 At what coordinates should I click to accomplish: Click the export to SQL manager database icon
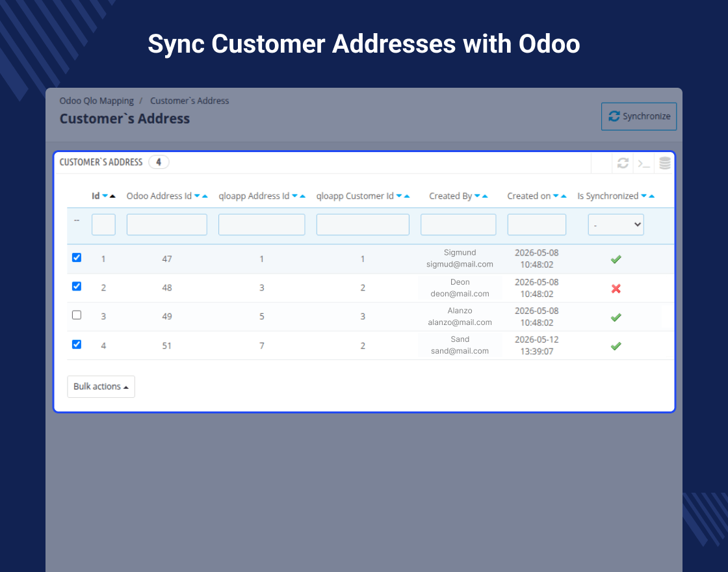click(x=665, y=163)
